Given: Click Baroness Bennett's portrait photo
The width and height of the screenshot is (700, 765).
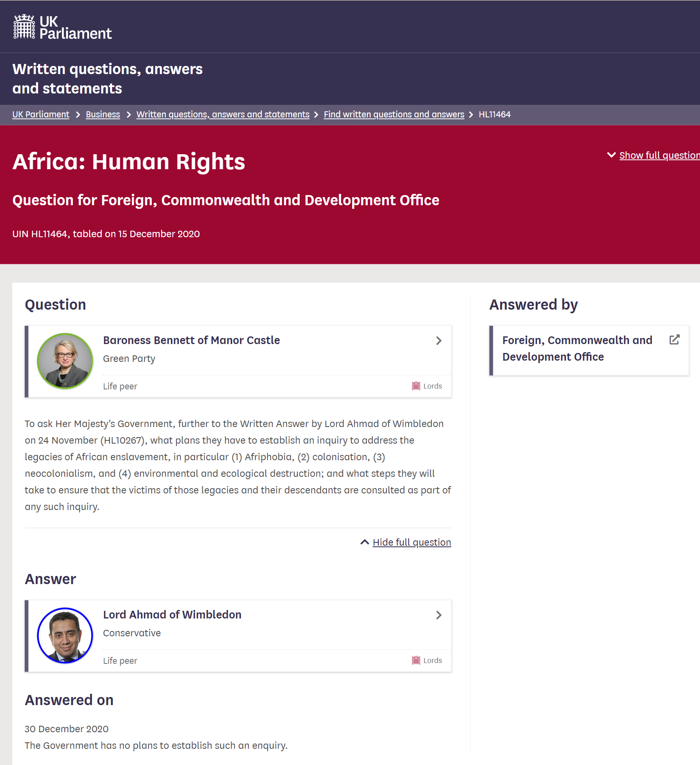Looking at the screenshot, I should [65, 361].
